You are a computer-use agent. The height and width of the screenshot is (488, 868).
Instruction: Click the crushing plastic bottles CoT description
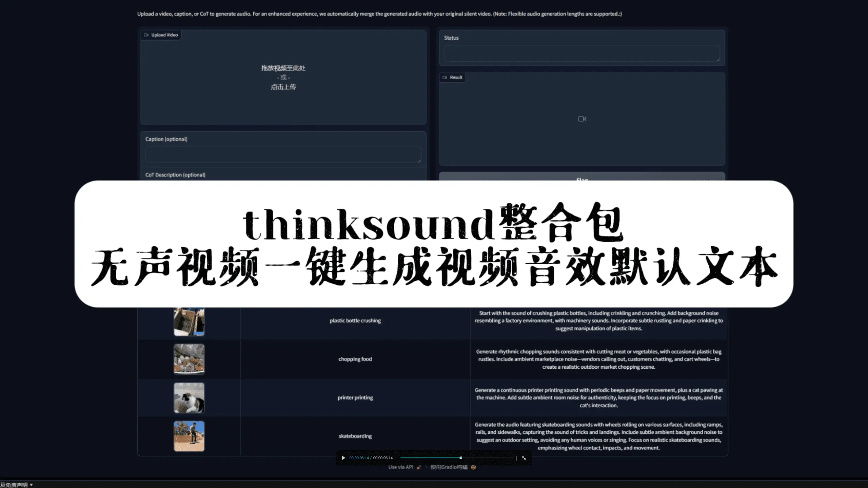[x=599, y=321]
